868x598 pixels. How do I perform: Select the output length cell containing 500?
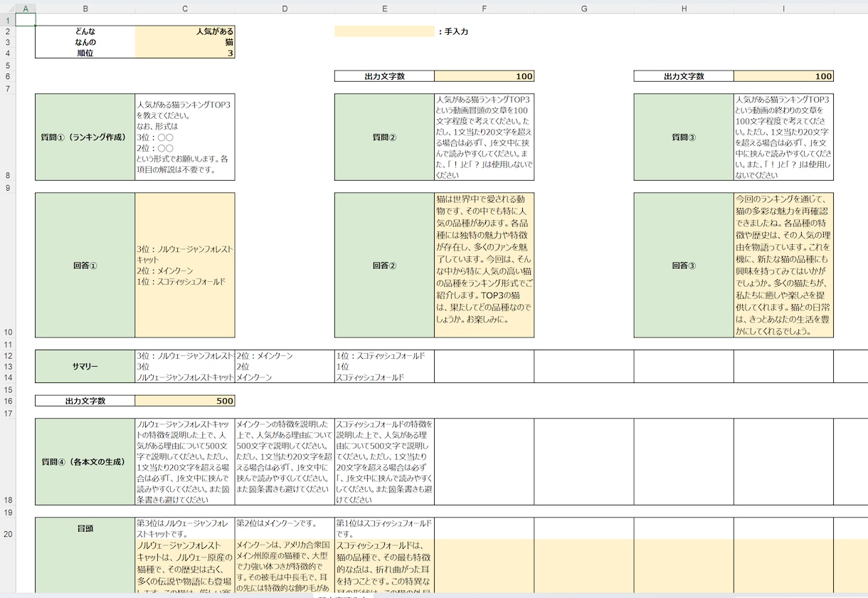[x=185, y=401]
